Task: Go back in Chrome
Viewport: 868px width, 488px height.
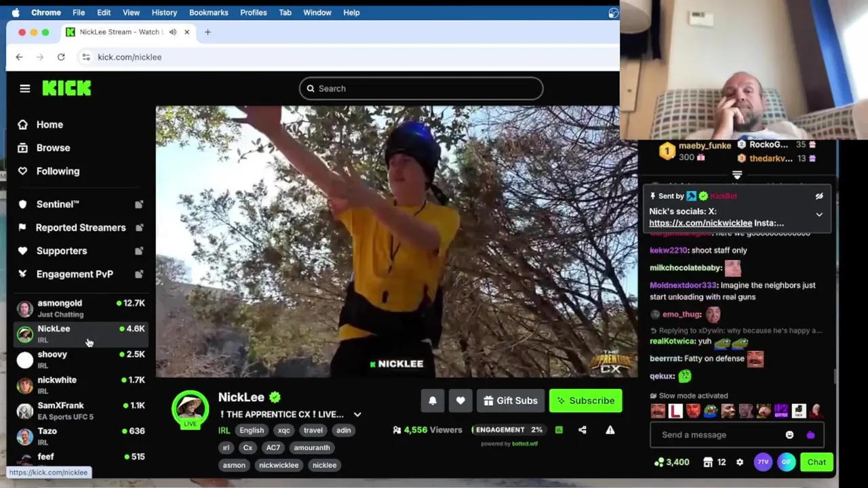Action: click(x=19, y=57)
